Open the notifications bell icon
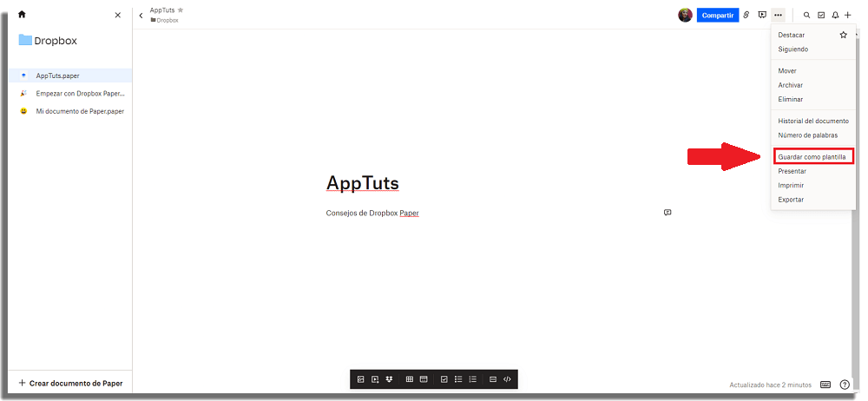The image size is (868, 401). [x=835, y=16]
